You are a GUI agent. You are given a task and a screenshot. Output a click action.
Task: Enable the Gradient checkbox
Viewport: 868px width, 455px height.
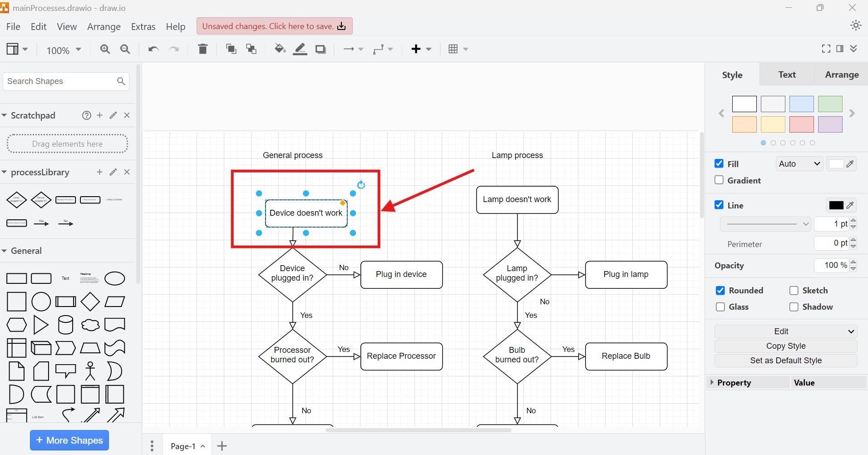pos(719,180)
